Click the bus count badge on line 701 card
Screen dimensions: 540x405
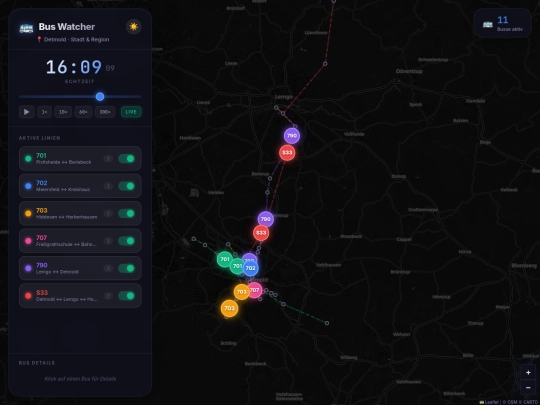pyautogui.click(x=108, y=159)
